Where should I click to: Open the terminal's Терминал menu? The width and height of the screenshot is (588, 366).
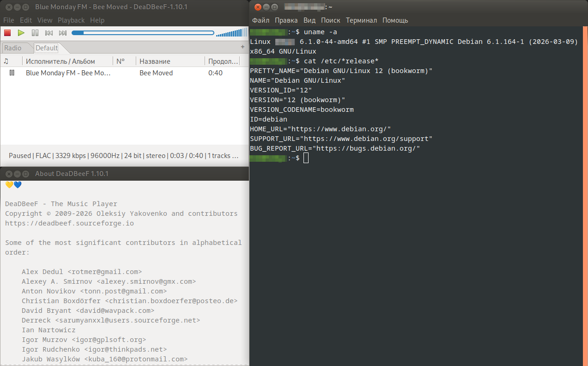pos(361,20)
